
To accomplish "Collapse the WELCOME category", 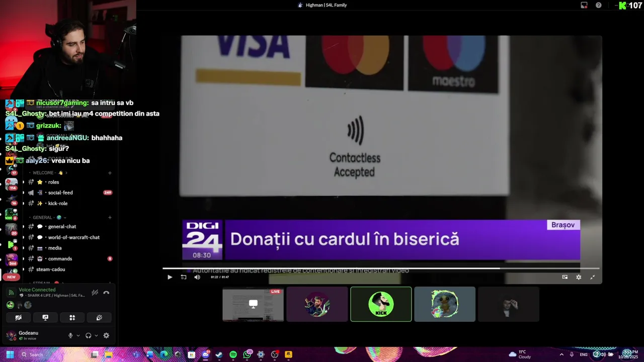I will (x=50, y=173).
